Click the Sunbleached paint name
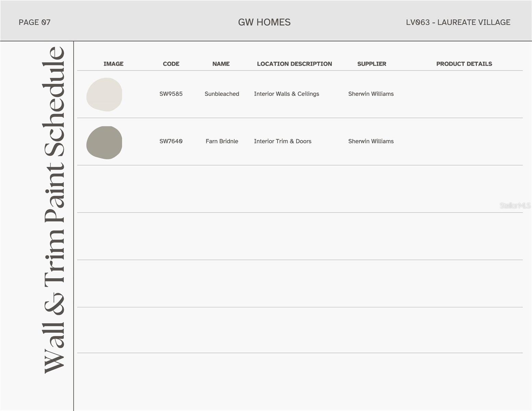Viewport: 532px width, 411px height. (x=222, y=94)
